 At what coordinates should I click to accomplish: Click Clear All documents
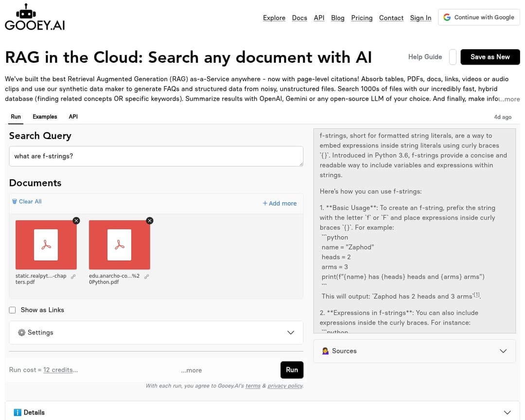point(27,201)
